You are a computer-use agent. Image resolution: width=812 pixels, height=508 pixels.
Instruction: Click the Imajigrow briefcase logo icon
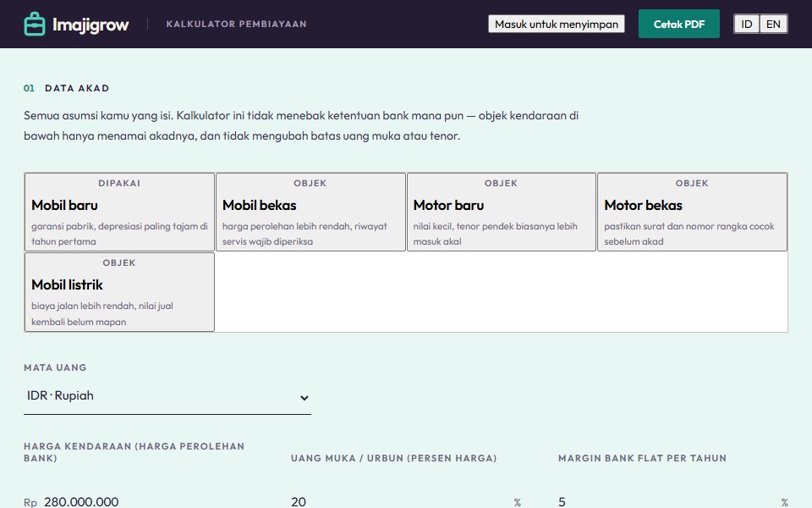35,24
